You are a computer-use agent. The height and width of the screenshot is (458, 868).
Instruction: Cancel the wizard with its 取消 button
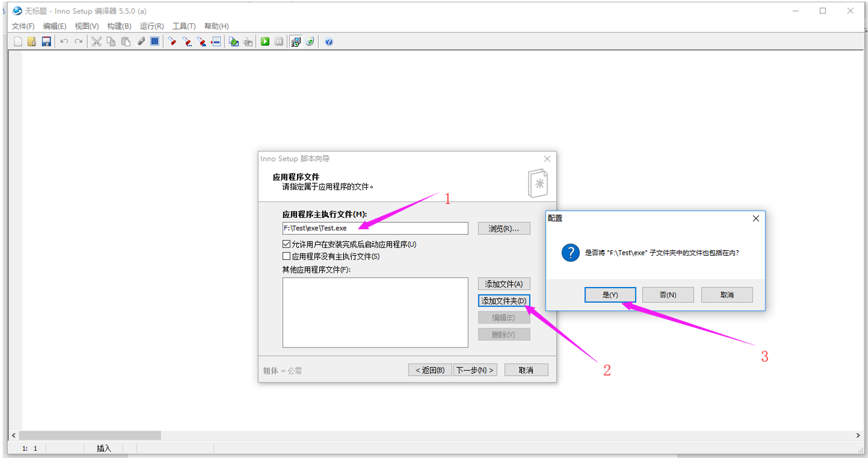[526, 370]
